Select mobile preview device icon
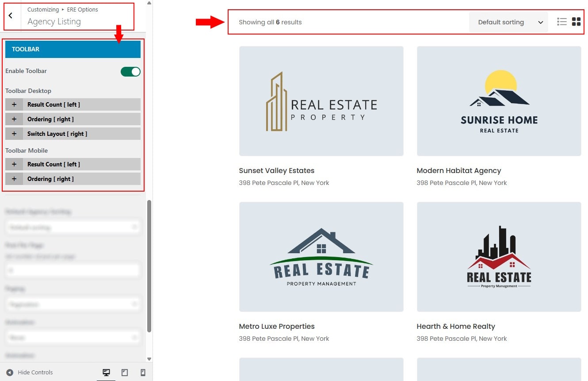This screenshot has width=588, height=381. coord(143,373)
